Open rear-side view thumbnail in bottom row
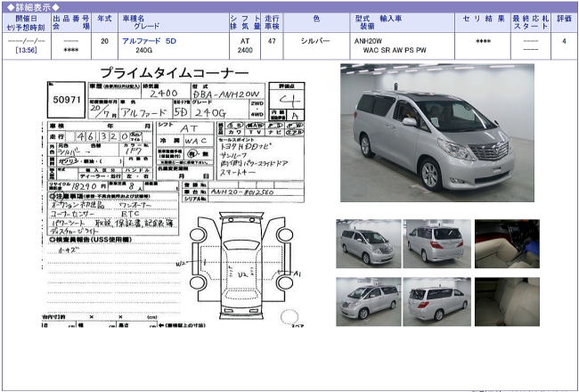The image size is (579, 392). click(436, 301)
